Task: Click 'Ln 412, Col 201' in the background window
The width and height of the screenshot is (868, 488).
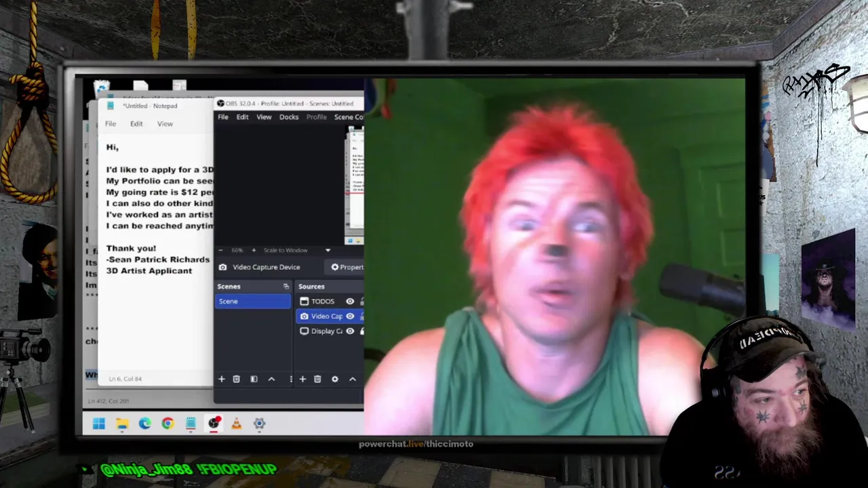Action: pos(108,401)
